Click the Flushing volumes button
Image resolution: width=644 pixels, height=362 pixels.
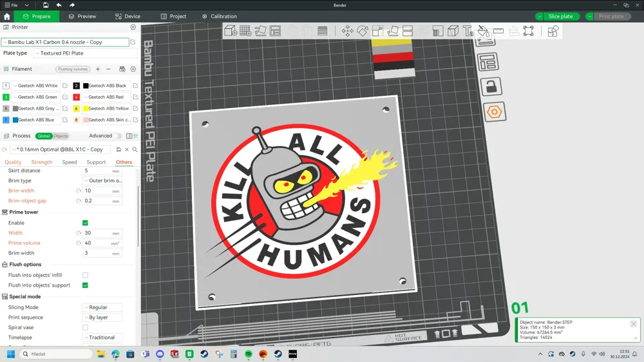click(x=73, y=69)
